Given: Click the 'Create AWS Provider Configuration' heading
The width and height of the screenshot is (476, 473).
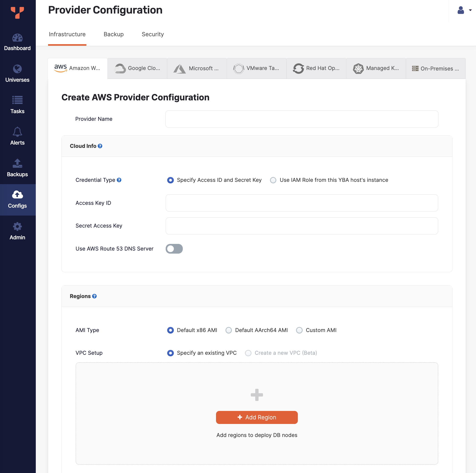Looking at the screenshot, I should (135, 97).
